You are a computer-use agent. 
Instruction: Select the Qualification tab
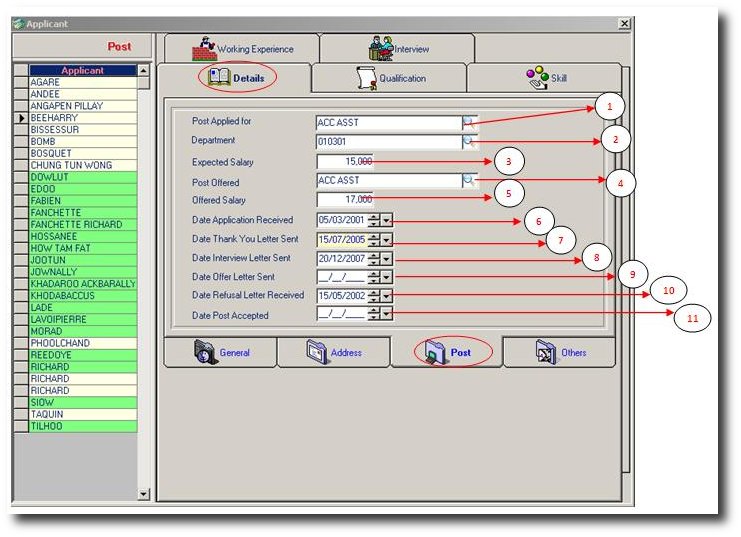389,78
